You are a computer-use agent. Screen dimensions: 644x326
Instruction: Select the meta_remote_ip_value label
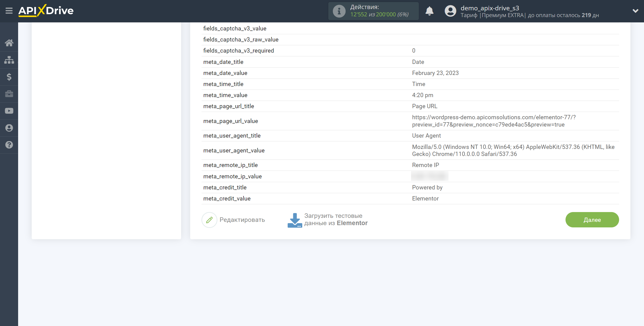coord(232,176)
